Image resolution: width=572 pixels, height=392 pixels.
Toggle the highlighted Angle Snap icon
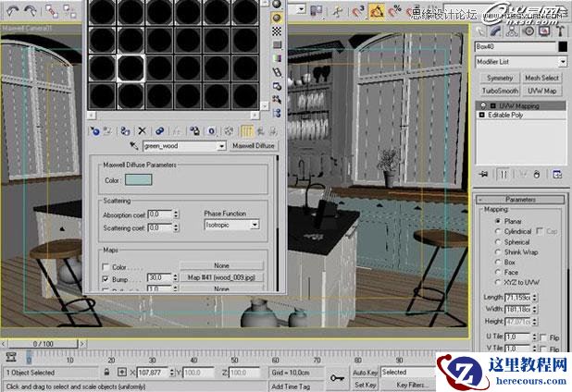pos(377,11)
